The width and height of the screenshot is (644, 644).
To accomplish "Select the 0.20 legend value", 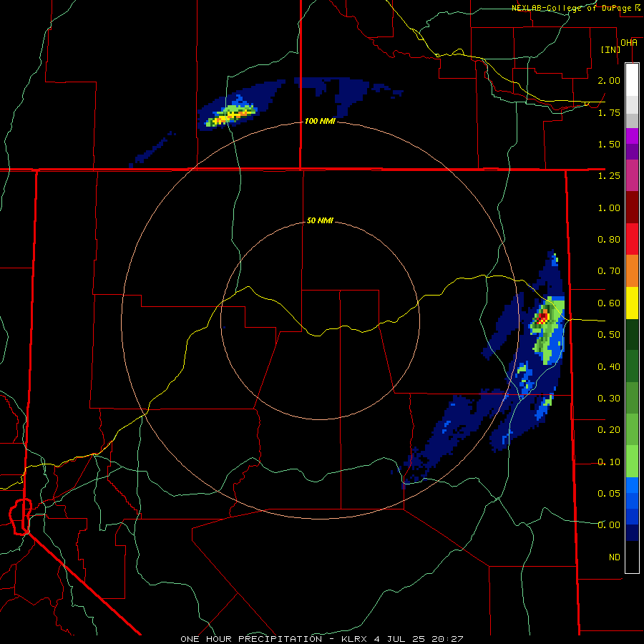I will pos(609,430).
